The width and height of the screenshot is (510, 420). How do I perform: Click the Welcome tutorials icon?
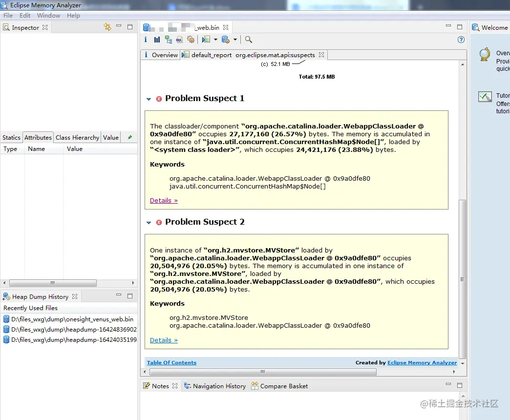pos(485,97)
